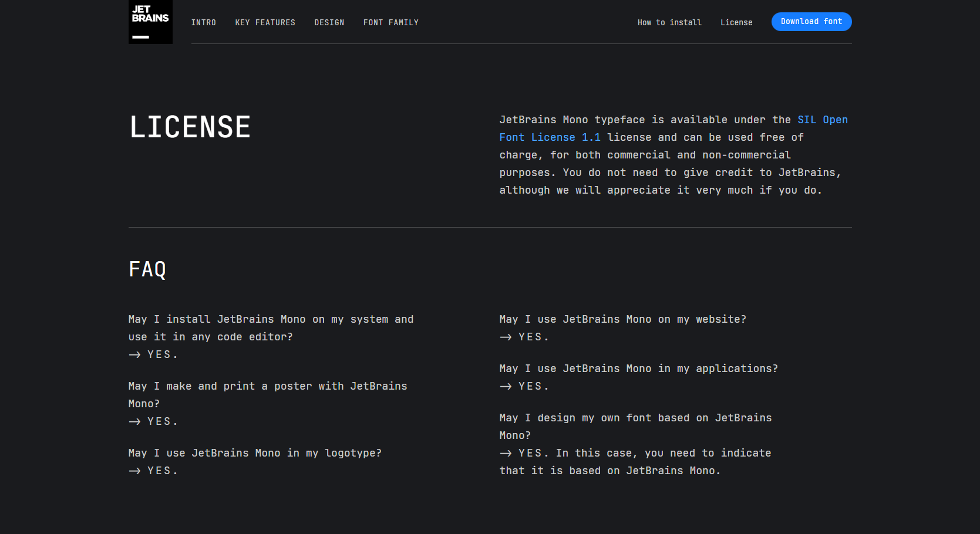Click YES answer under the poster question
980x534 pixels.
click(x=153, y=421)
